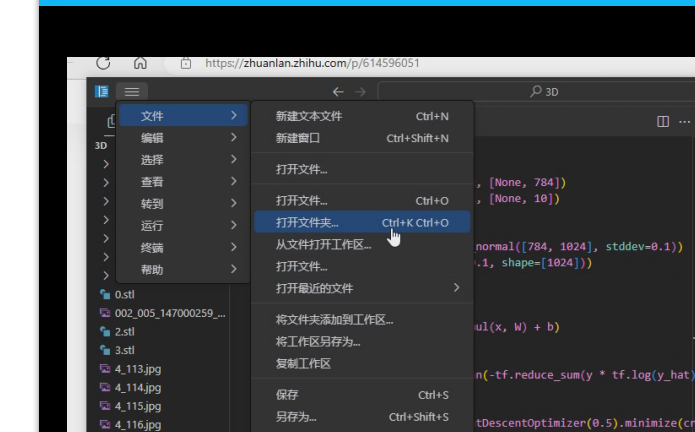This screenshot has height=432, width=695.
Task: Open the 编辑 menu
Action: [x=183, y=138]
